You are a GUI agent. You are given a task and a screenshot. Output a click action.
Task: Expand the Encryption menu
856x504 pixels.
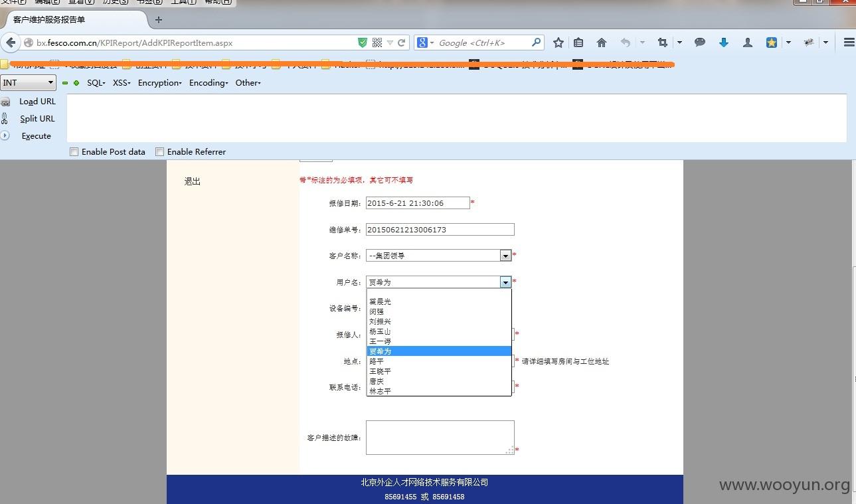[x=160, y=83]
